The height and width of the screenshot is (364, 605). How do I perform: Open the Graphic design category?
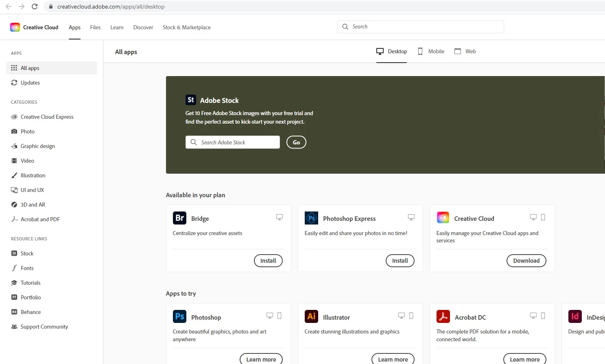click(52, 146)
